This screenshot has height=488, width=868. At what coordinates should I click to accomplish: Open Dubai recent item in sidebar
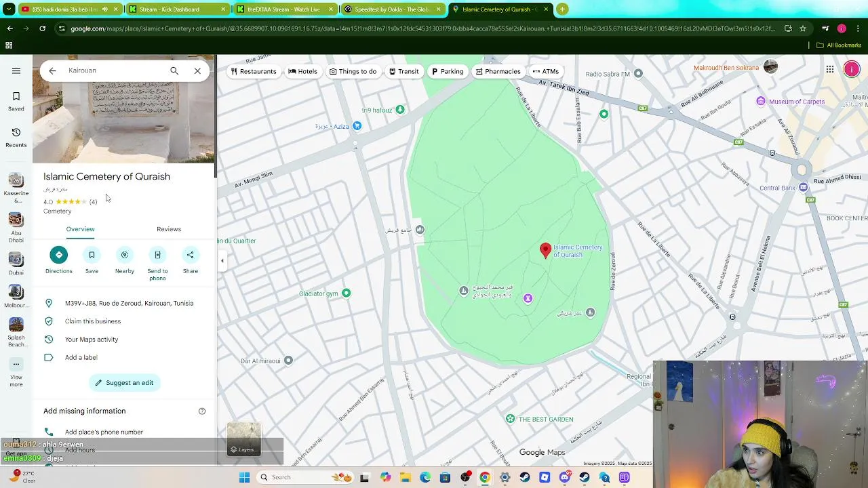pyautogui.click(x=16, y=264)
